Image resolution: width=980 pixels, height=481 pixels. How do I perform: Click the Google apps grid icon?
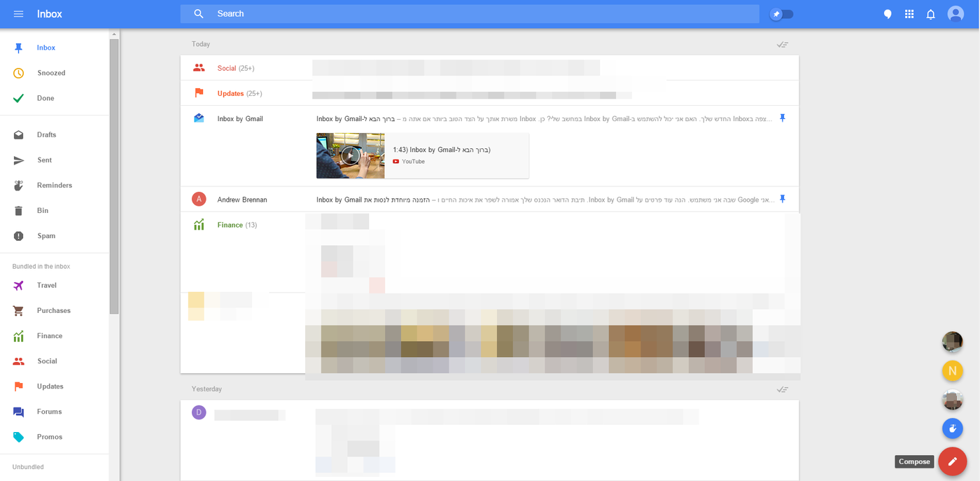[x=909, y=13]
